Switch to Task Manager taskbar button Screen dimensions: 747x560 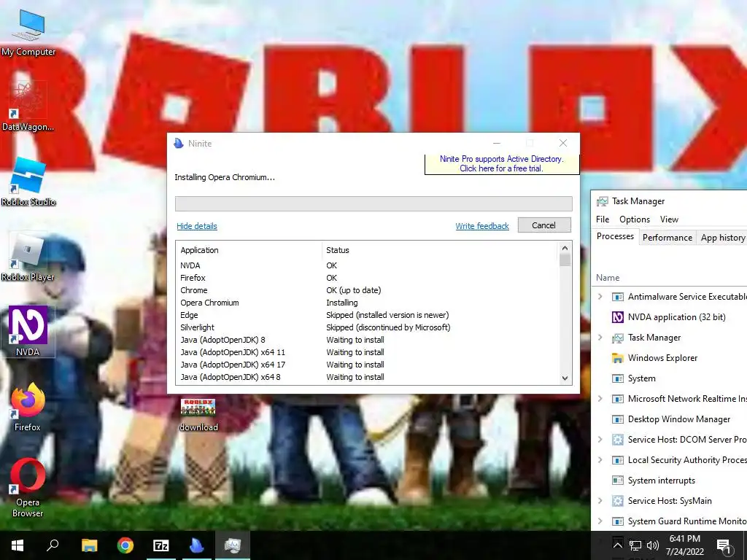pos(233,545)
